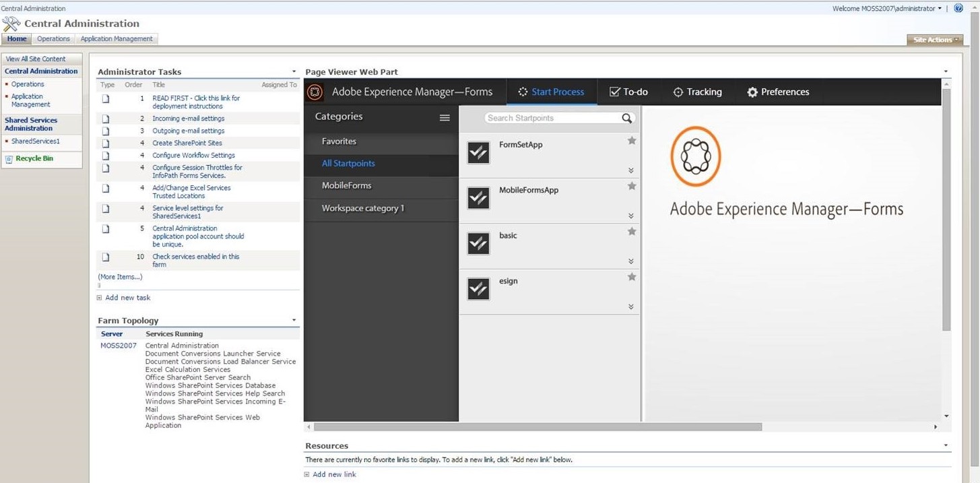Select the Start Process tab

tap(552, 92)
